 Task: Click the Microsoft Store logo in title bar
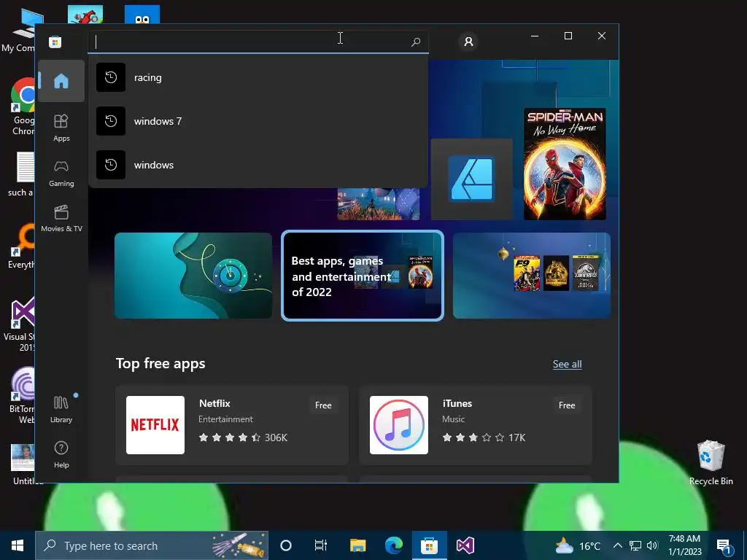tap(55, 42)
